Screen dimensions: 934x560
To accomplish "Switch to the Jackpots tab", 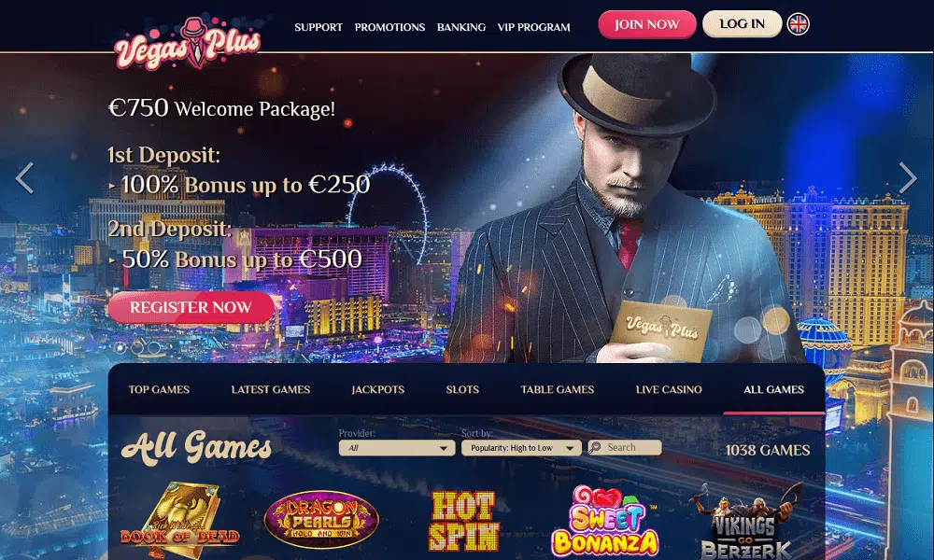I will coord(377,390).
